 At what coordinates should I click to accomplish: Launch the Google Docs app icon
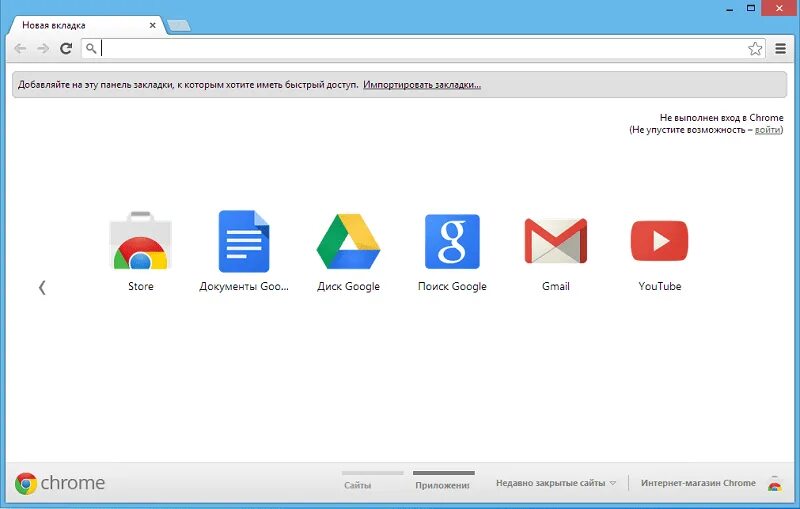tap(244, 241)
